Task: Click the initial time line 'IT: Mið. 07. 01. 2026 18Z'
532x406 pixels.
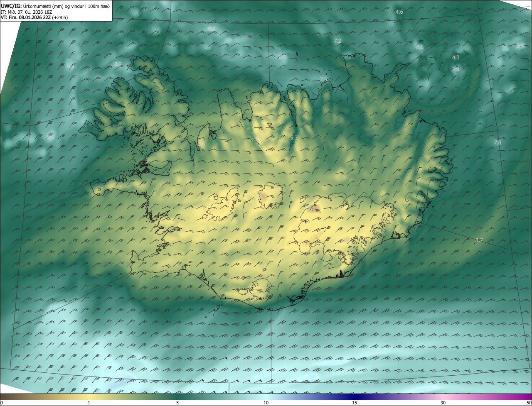Action: click(27, 12)
